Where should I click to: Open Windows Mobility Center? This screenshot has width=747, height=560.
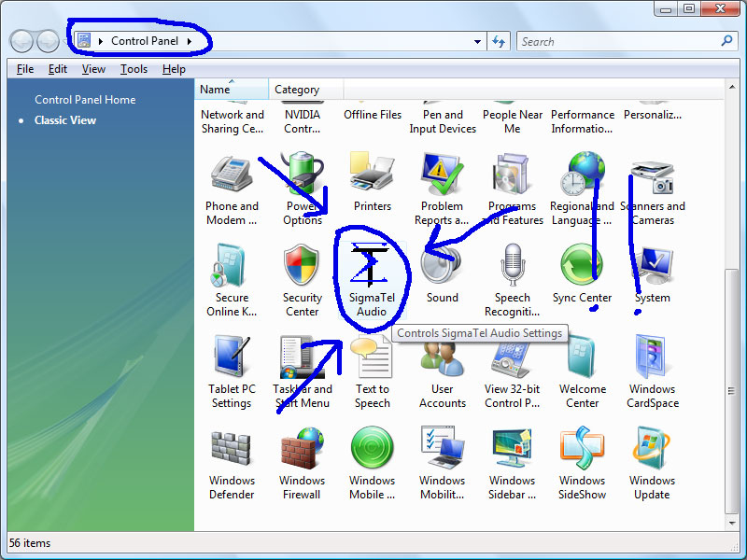point(442,464)
